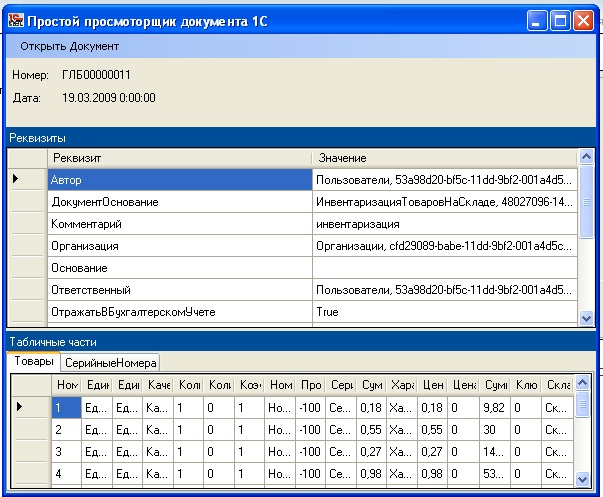This screenshot has width=603, height=497.
Task: Switch to the Товары tab
Action: pyautogui.click(x=33, y=361)
